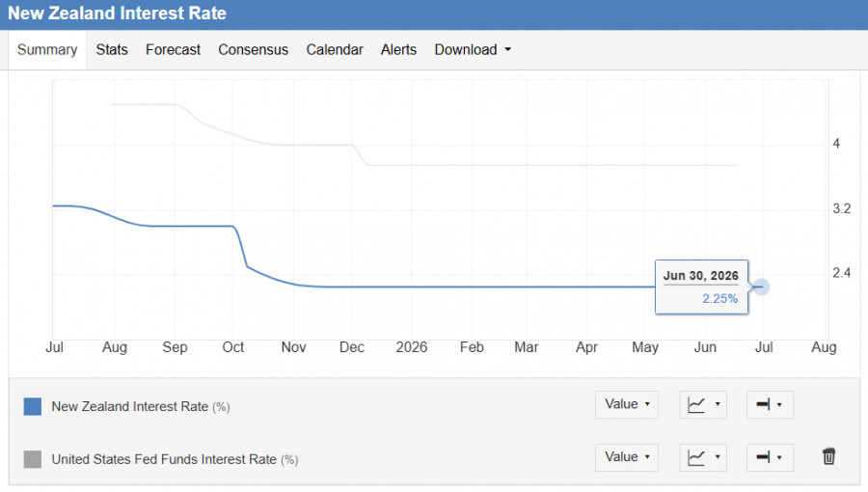
Task: Go to the Calendar tab
Action: point(335,50)
